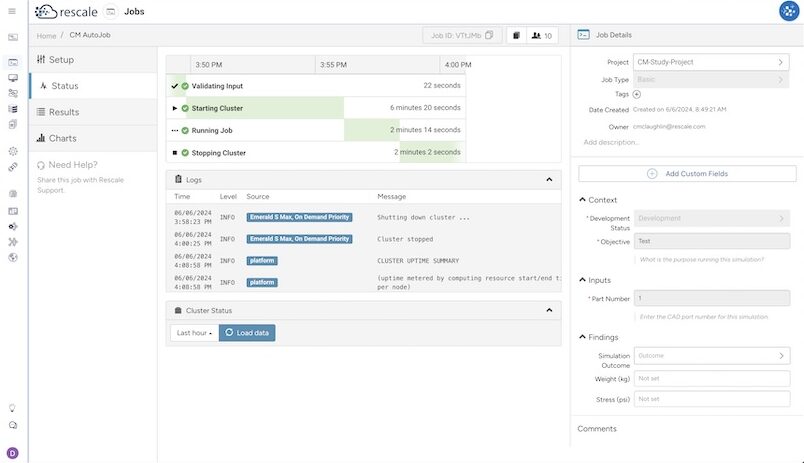Click the first platform source tag

click(x=262, y=260)
